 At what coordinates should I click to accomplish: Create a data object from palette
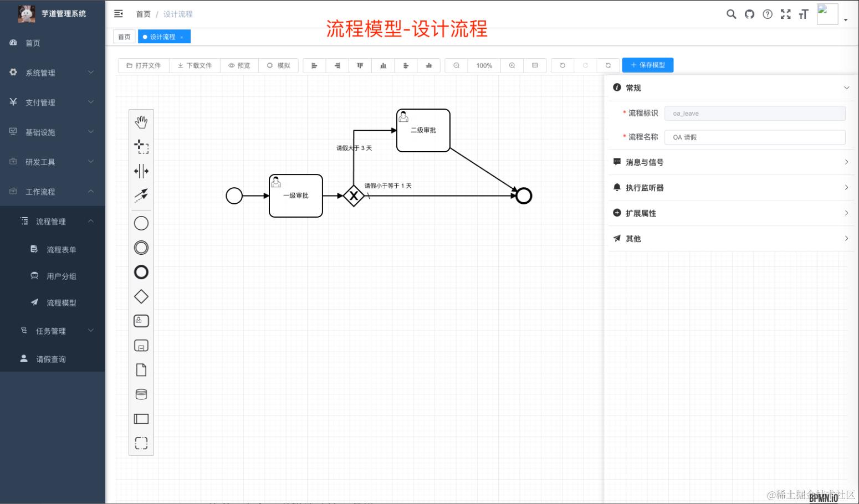point(141,370)
